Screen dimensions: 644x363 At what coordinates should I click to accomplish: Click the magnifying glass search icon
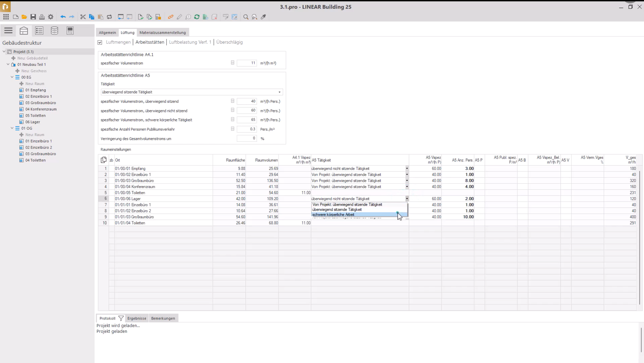tap(246, 17)
